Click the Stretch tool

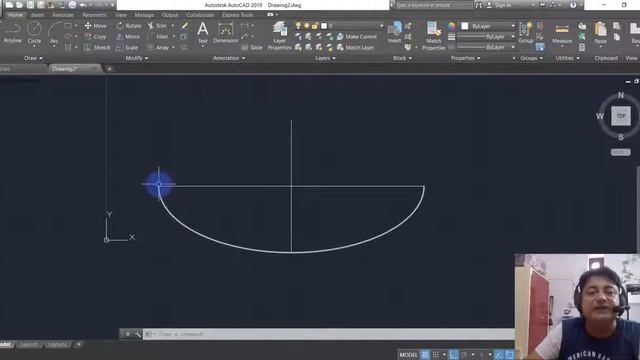(x=97, y=48)
